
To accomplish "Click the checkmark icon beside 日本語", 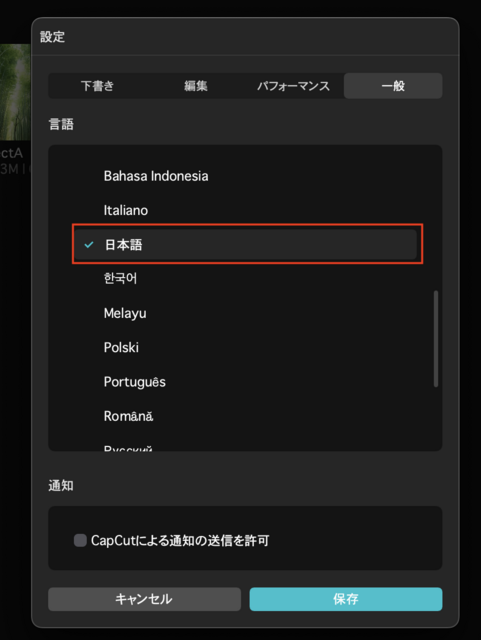I will coord(89,245).
